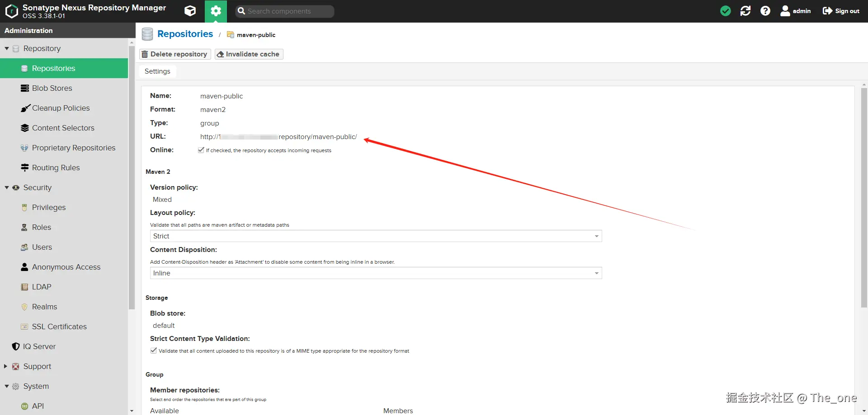
Task: Open Content Selectors menu item
Action: [64, 128]
